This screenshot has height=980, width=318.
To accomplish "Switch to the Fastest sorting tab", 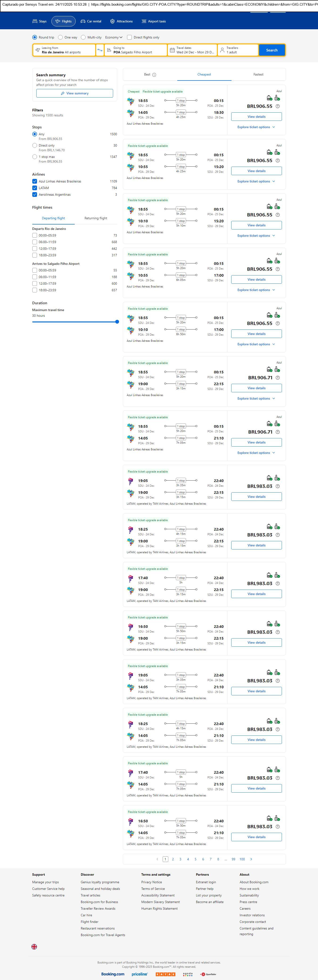I will click(258, 75).
